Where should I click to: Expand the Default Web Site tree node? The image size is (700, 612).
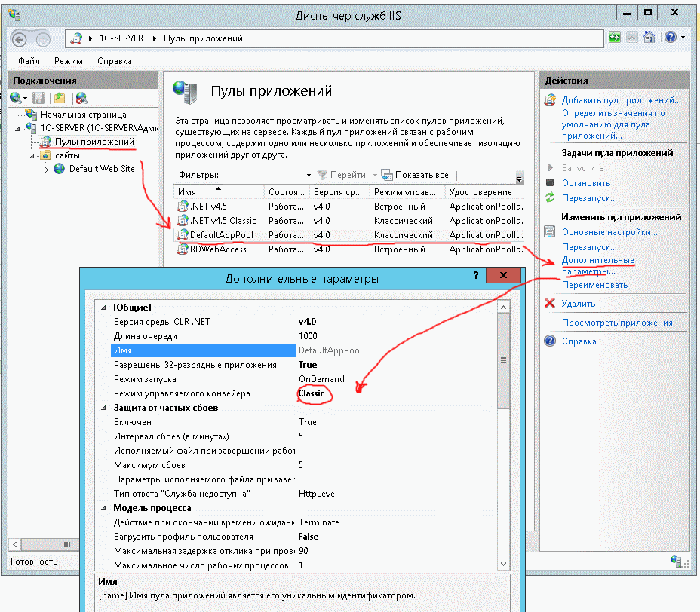click(x=45, y=170)
